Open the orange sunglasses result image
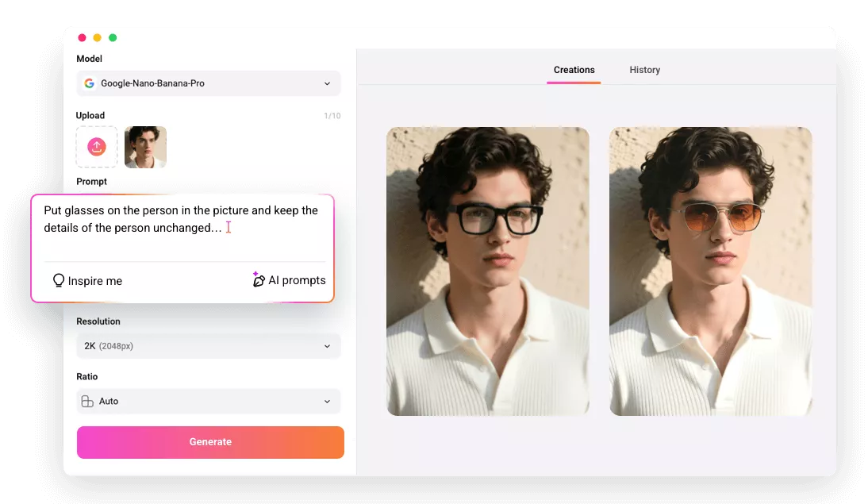 (x=710, y=270)
